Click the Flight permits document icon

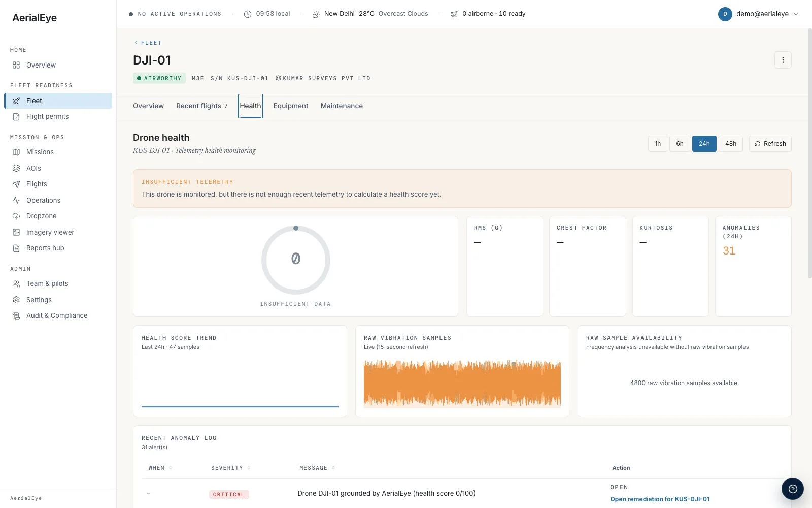tap(16, 116)
